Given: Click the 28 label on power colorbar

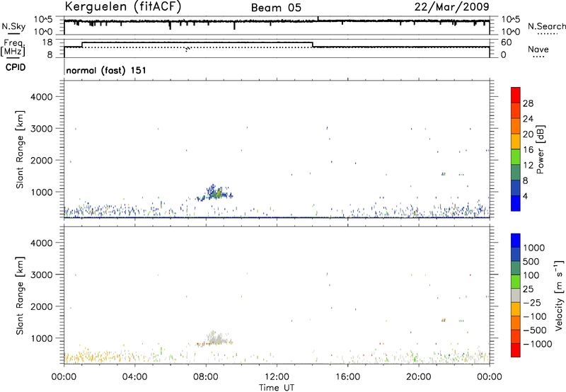Looking at the screenshot, I should [x=528, y=103].
